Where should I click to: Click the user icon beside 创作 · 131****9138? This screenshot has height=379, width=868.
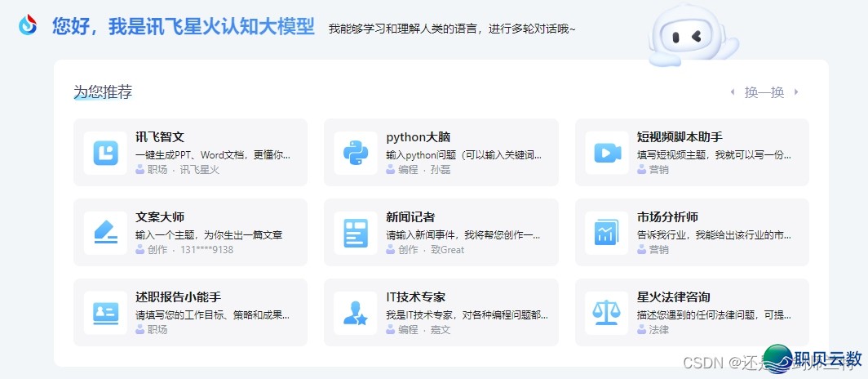click(140, 249)
